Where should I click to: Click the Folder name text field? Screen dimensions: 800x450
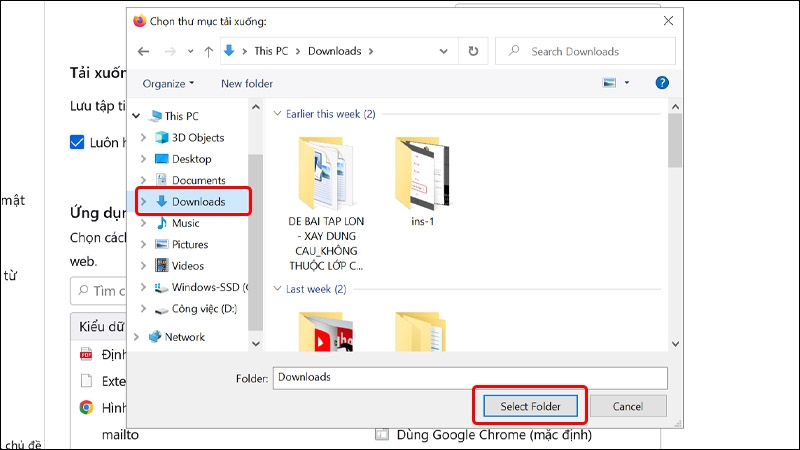click(470, 378)
